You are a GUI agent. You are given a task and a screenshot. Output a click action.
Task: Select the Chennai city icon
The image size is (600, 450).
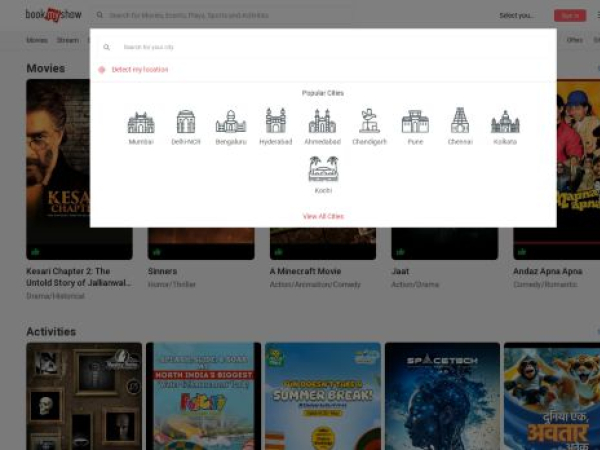pos(460,120)
